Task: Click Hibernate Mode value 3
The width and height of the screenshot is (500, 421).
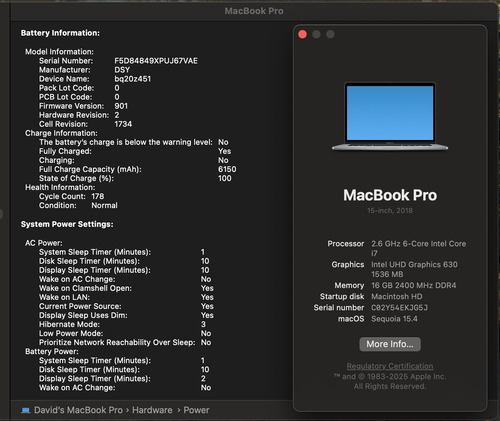Action: click(x=203, y=324)
